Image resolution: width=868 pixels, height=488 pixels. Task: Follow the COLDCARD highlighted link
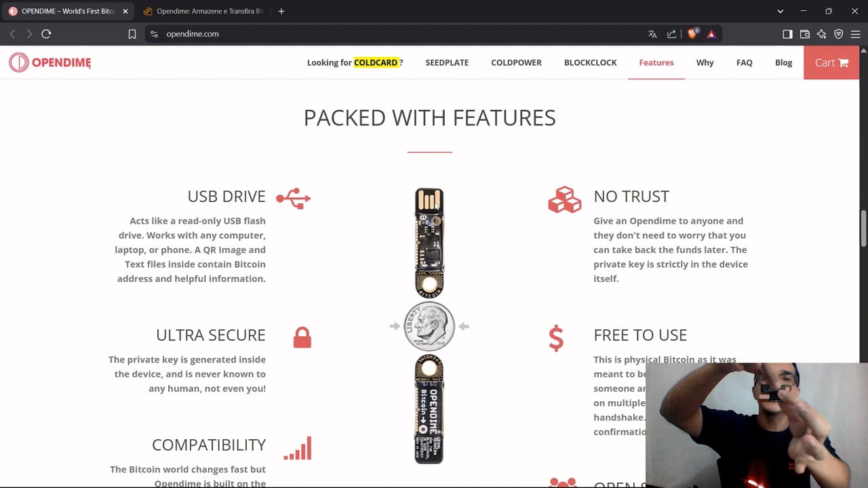[x=376, y=62]
